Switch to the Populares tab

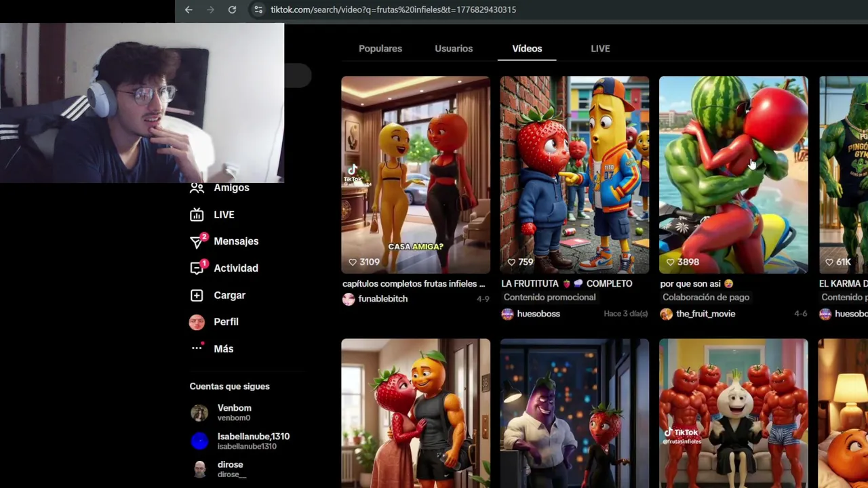tap(380, 49)
